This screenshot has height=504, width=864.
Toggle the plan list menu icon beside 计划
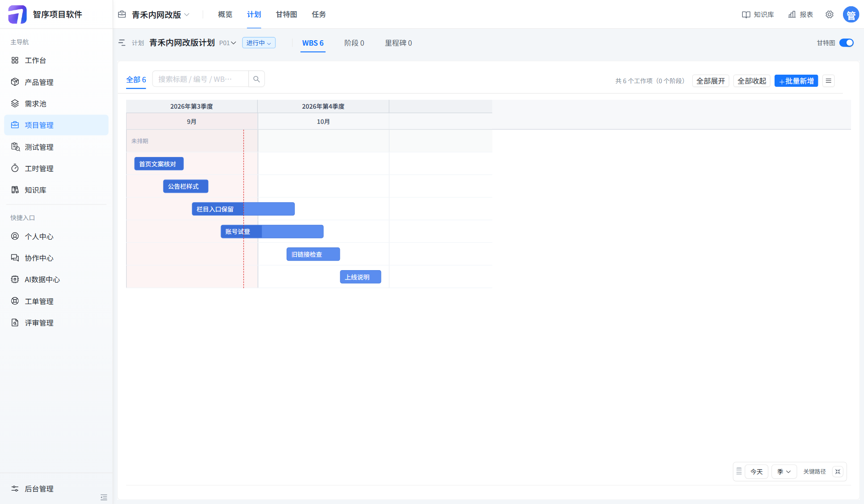[x=122, y=43]
